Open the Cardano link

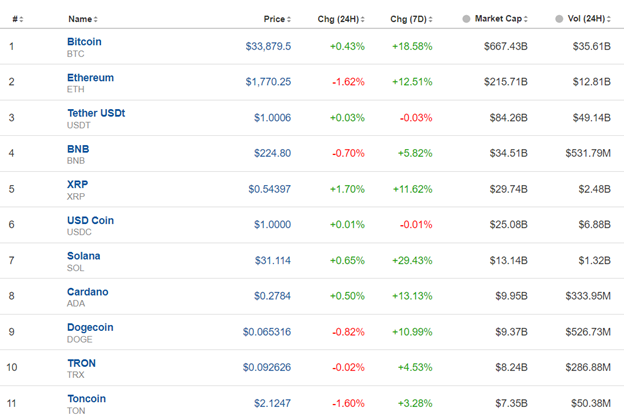pyautogui.click(x=88, y=292)
